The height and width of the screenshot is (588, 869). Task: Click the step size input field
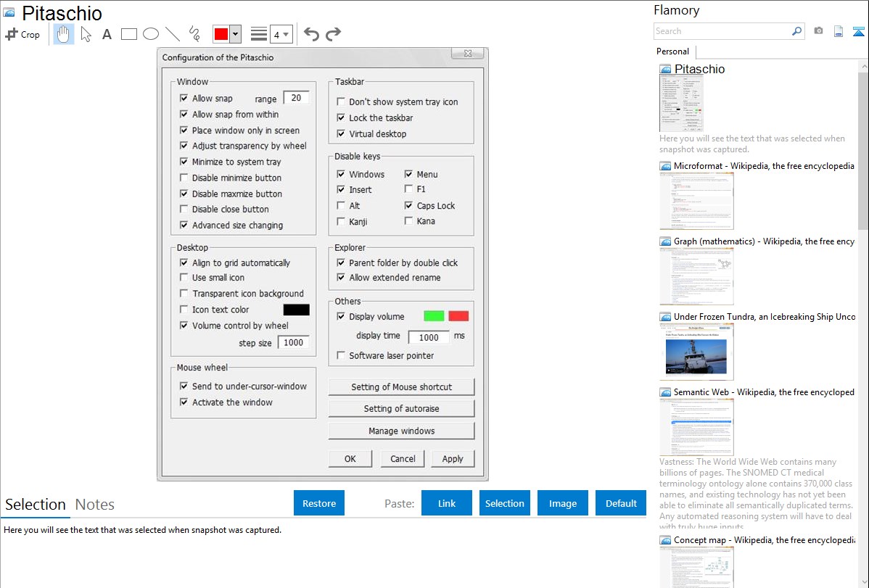pos(293,342)
